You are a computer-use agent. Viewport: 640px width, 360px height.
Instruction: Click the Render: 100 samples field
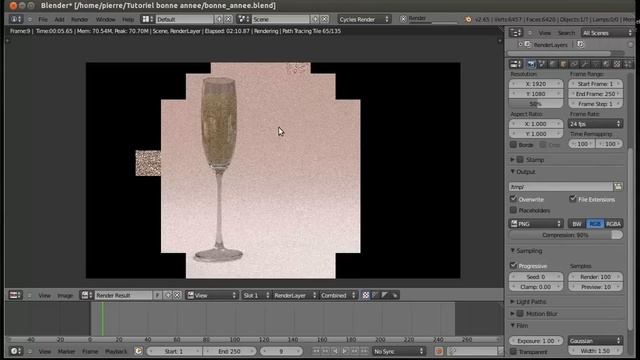click(596, 277)
